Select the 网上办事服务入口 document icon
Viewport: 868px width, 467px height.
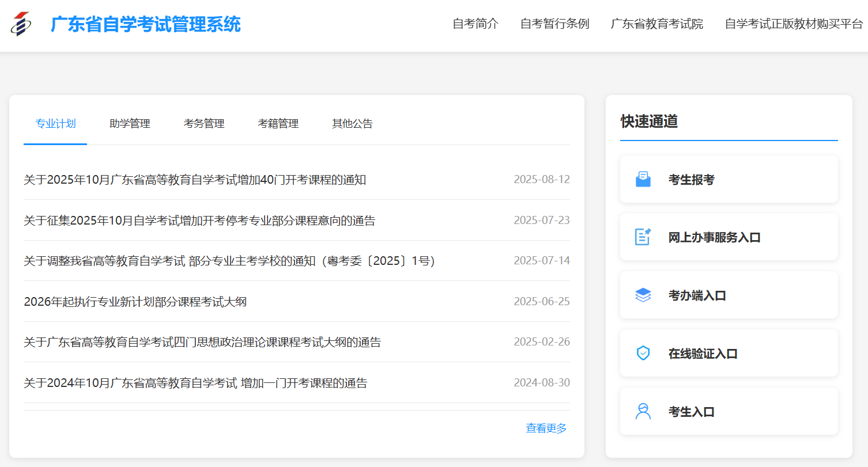pyautogui.click(x=642, y=237)
